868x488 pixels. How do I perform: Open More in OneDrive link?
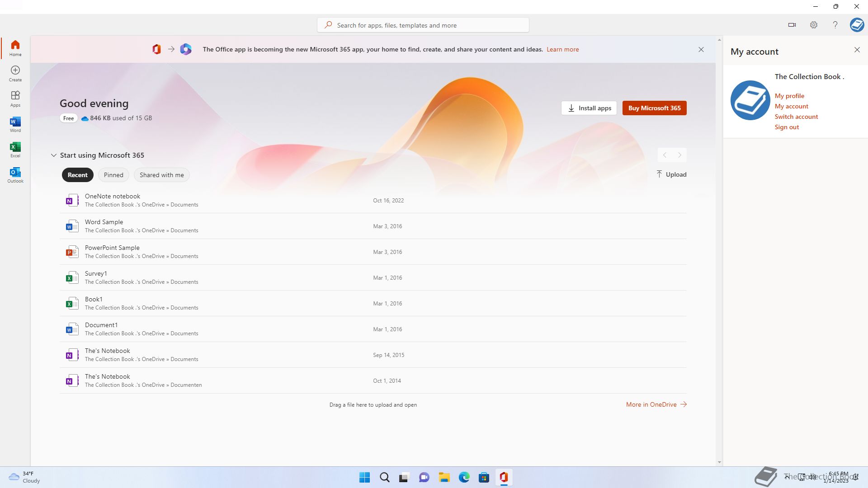656,404
